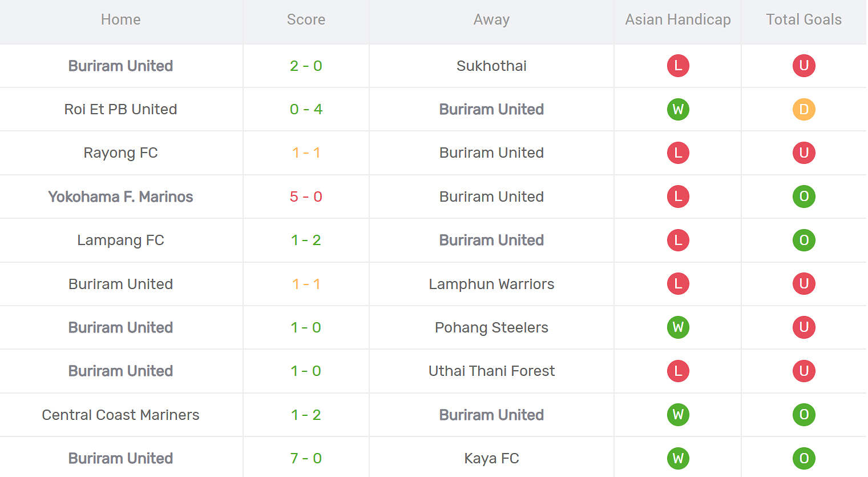Click the Asian Handicap L badge for Sukhothai match

(678, 66)
